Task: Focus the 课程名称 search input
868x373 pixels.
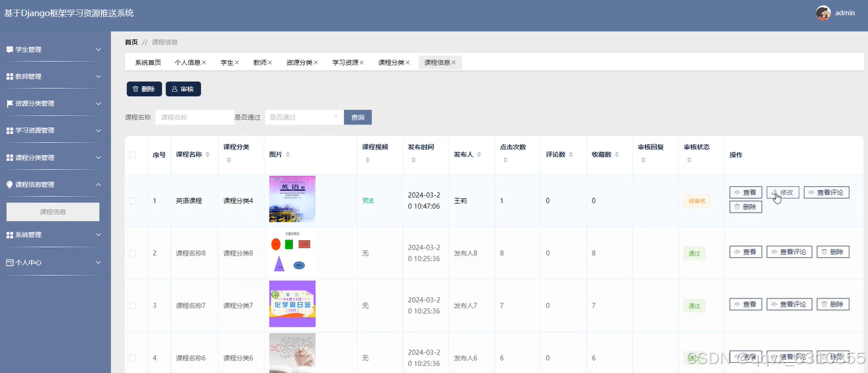Action: [195, 117]
